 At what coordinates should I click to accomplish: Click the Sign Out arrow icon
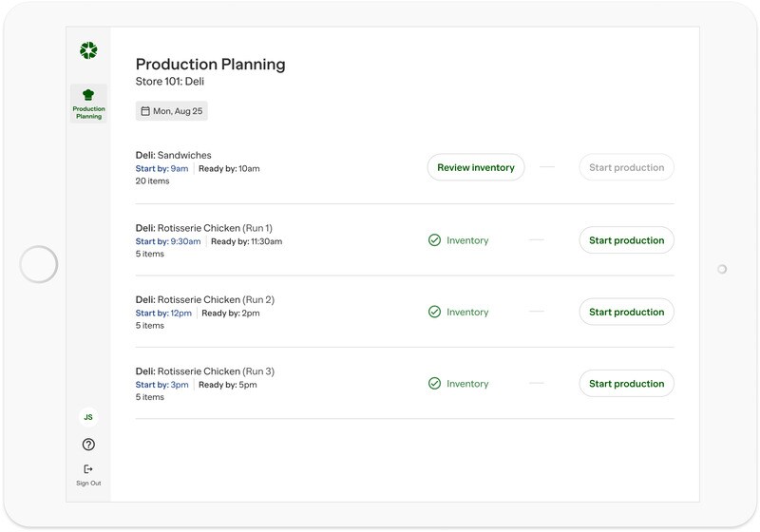[x=88, y=468]
